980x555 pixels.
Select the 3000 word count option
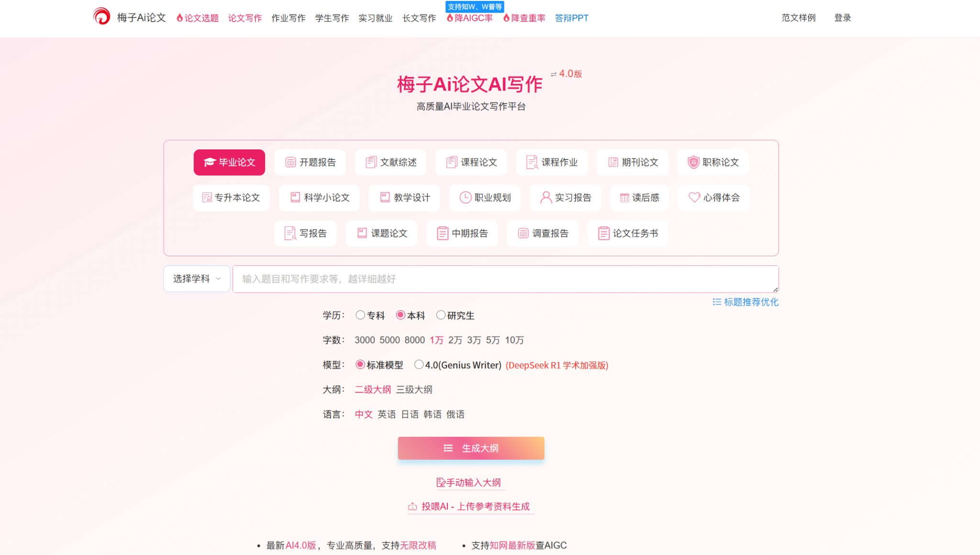(365, 340)
